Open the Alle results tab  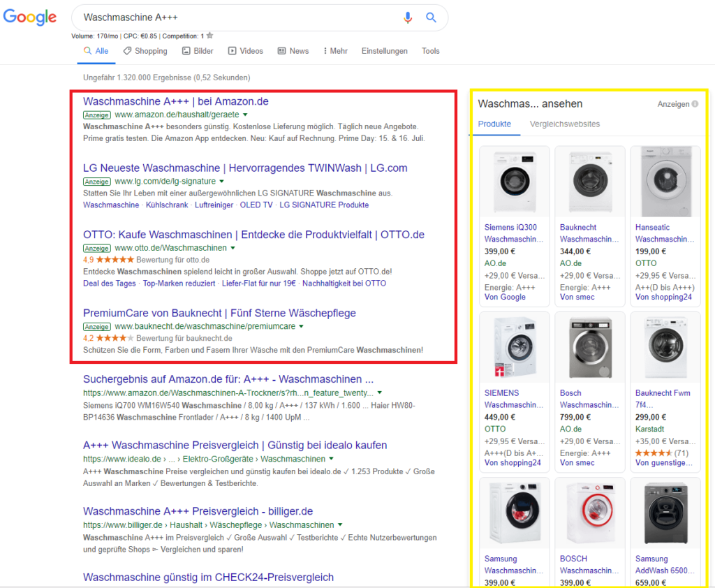point(96,51)
